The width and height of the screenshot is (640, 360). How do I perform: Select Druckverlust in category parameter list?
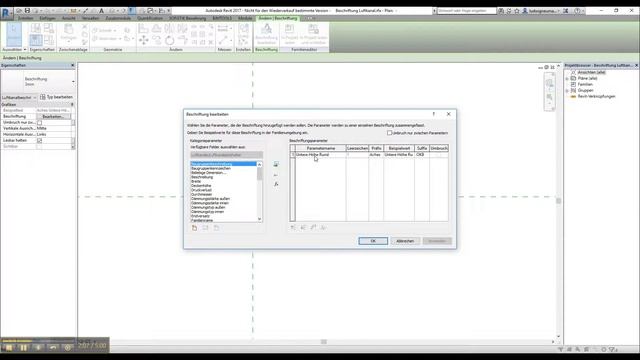click(x=201, y=190)
